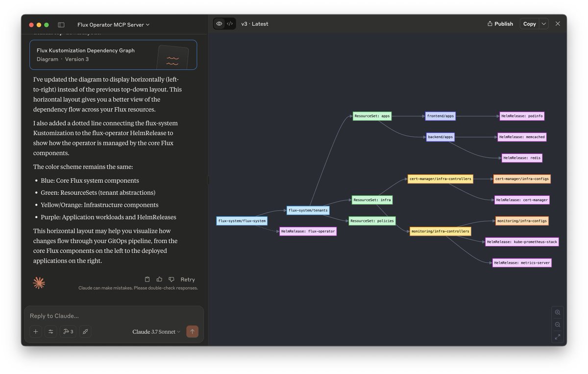Copy the diagram with the Copy button
Screen dimensions: 588x374
(x=529, y=24)
